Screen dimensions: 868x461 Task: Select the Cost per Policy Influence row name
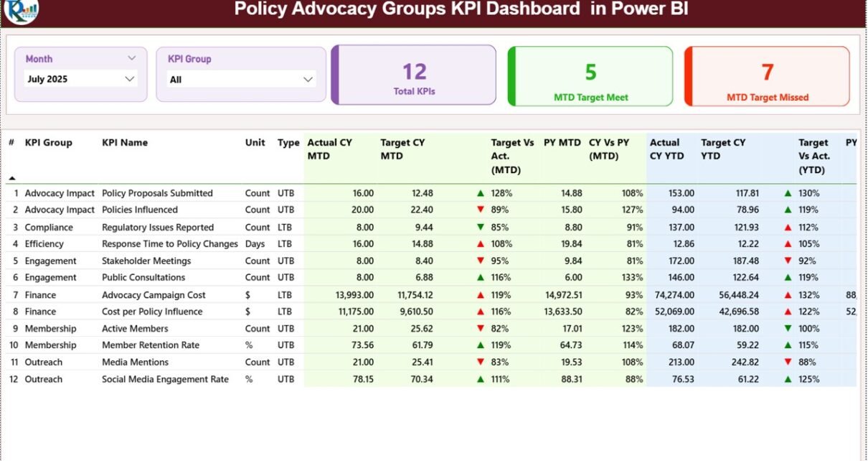pyautogui.click(x=152, y=312)
